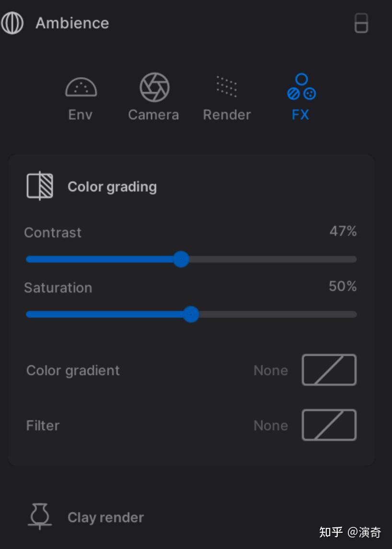Click the Render dotted grid icon

coord(227,86)
